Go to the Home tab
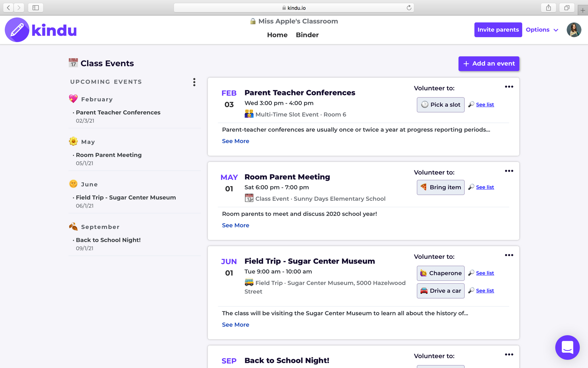The image size is (588, 368). tap(277, 35)
